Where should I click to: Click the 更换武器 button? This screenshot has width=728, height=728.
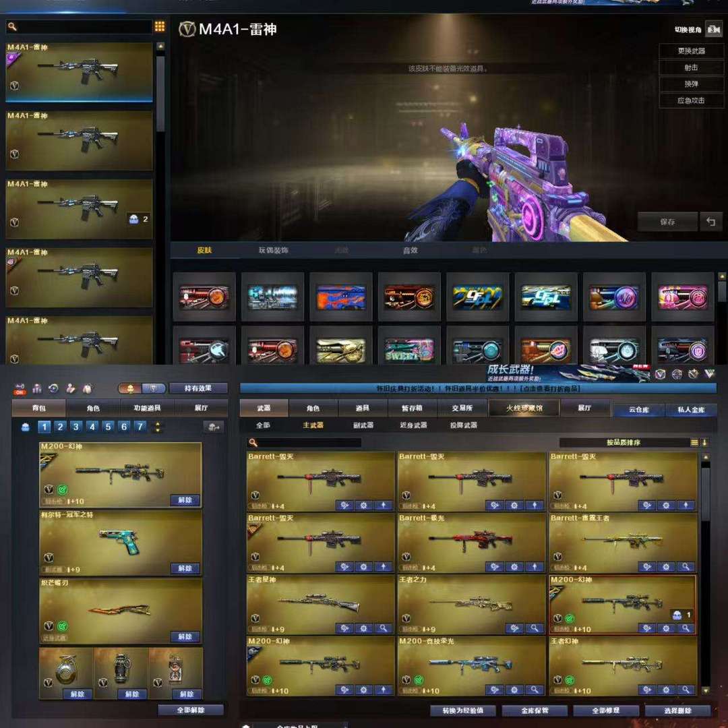click(692, 51)
